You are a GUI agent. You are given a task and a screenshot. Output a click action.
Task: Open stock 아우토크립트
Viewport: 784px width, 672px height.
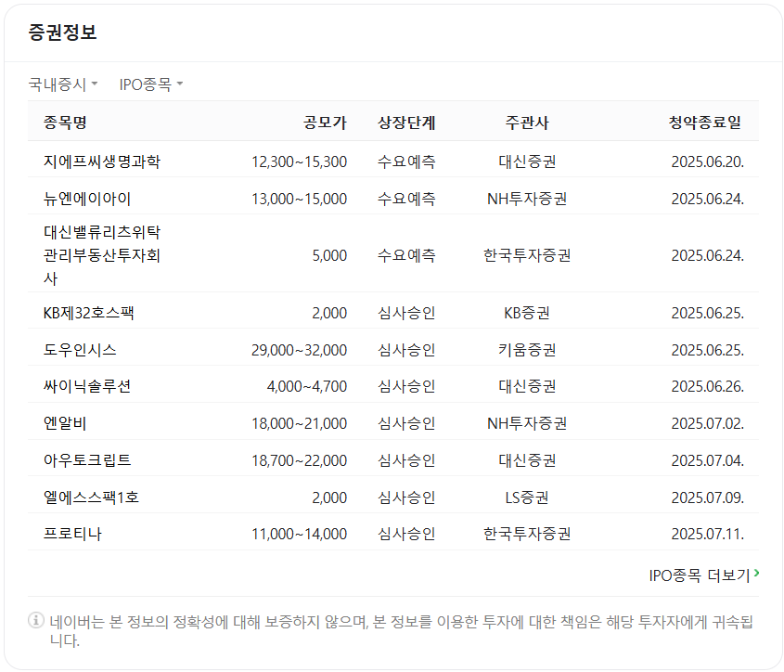tap(87, 460)
